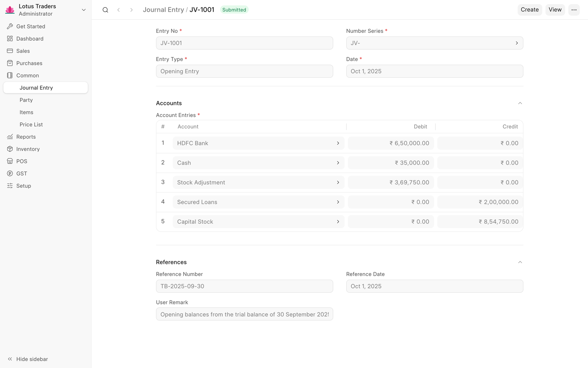
Task: Open Items in the sidebar
Action: 46,112
